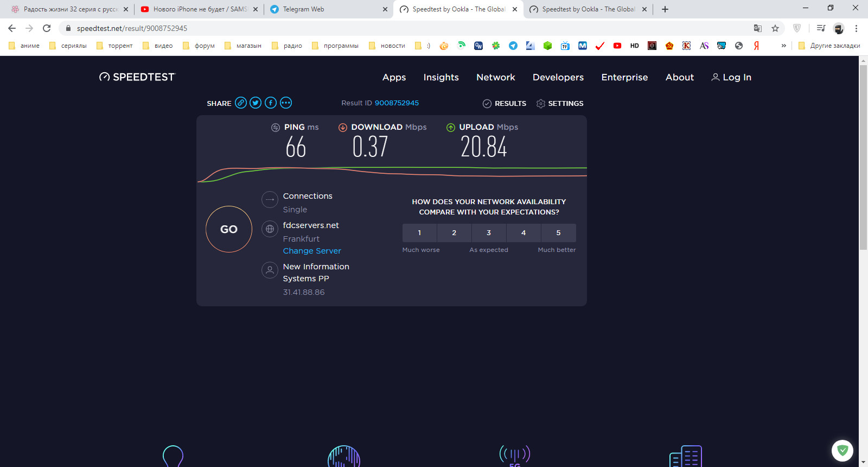Open the видео bookmarks folder

157,46
